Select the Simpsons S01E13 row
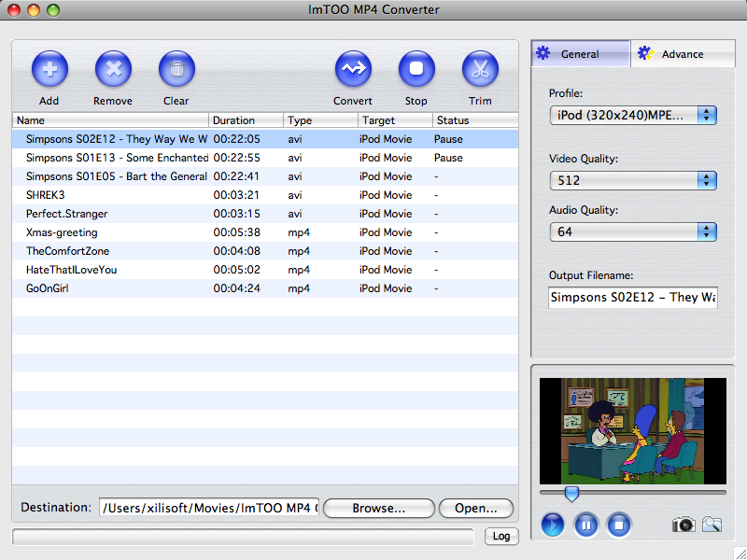This screenshot has height=560, width=747. pos(265,158)
